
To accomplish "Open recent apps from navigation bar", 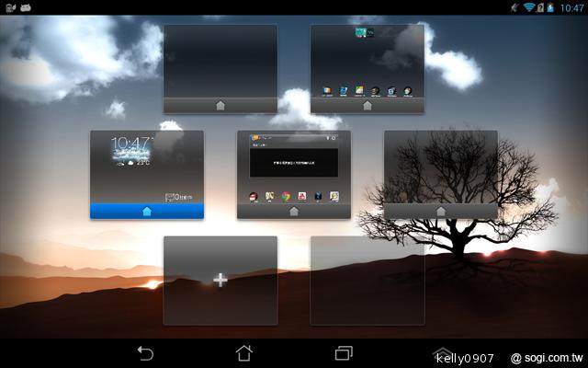I will pos(344,353).
